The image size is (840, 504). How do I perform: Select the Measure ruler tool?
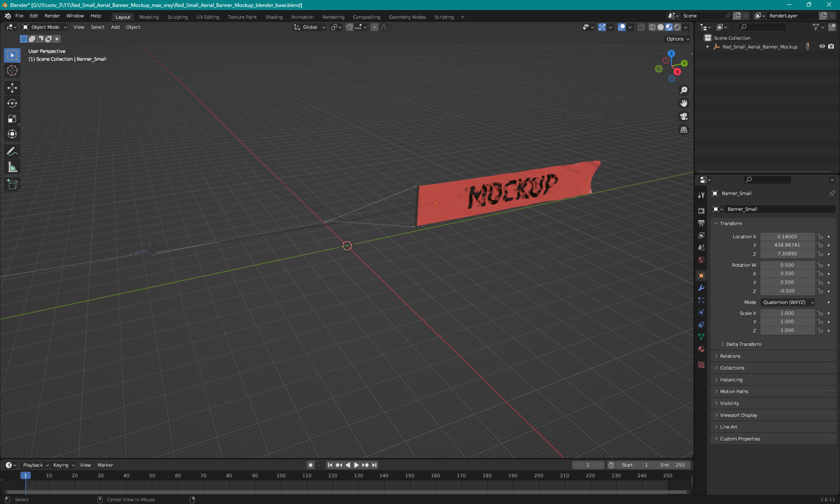click(12, 167)
